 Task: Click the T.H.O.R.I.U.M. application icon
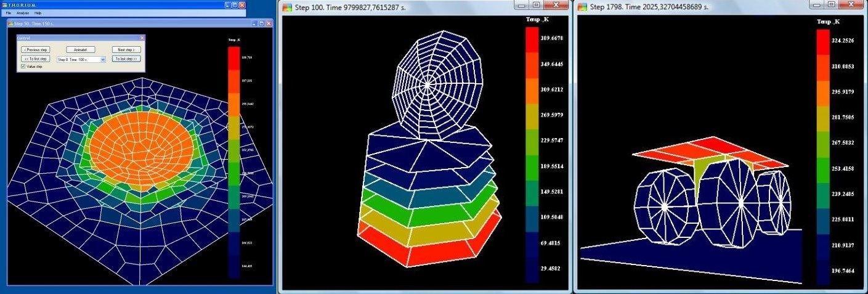[4, 5]
